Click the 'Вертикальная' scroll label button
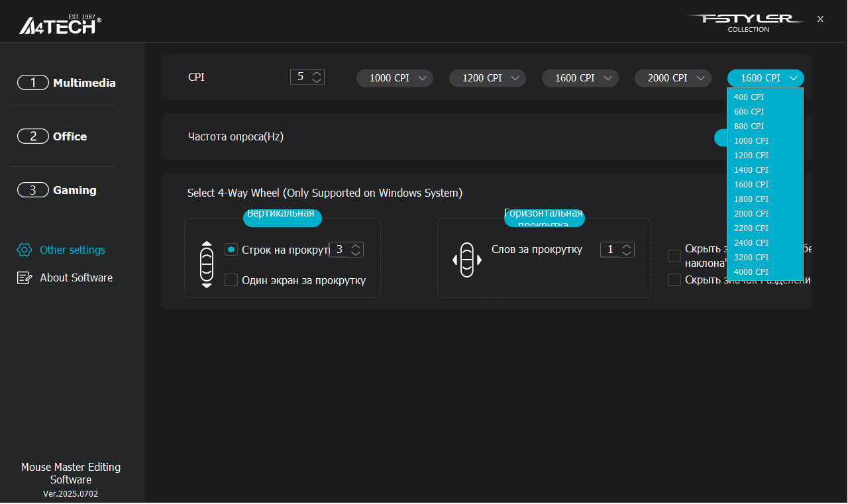Image resolution: width=848 pixels, height=504 pixels. [x=282, y=217]
